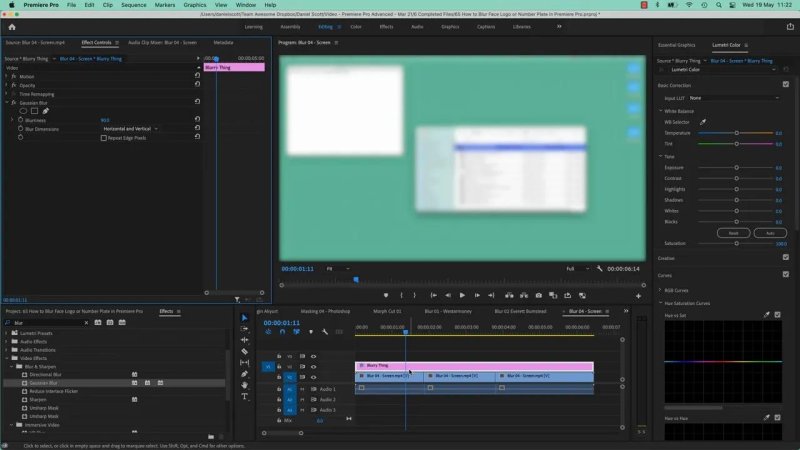Click the Reset button in Tone section

(x=733, y=233)
